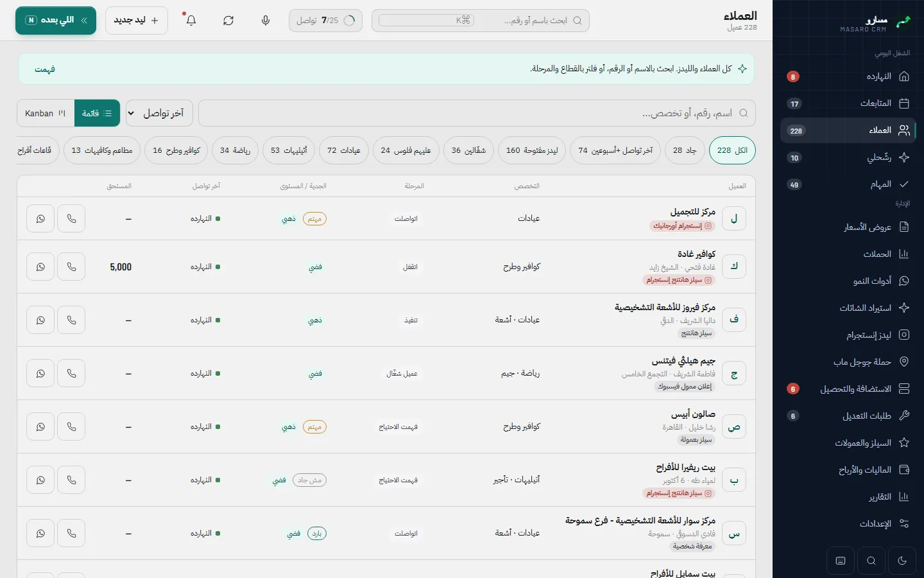Viewport: 924px width, 578px height.
Task: Call مركز فيروز للأشعة التشخيصية phone icon
Action: click(71, 320)
